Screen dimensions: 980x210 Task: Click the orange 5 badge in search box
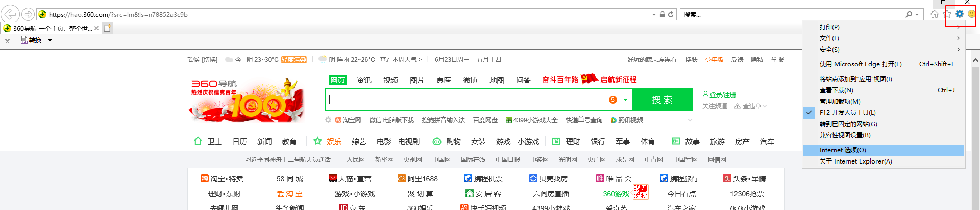613,100
